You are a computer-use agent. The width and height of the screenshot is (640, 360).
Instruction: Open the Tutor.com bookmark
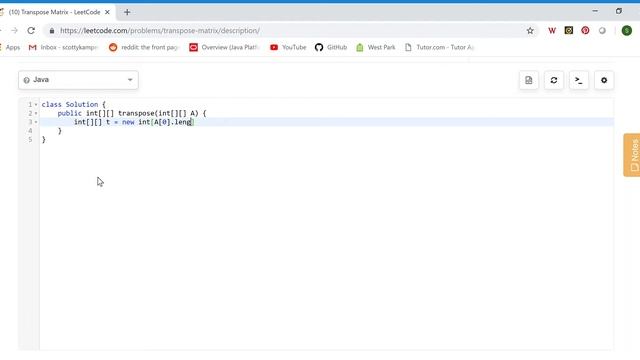440,47
